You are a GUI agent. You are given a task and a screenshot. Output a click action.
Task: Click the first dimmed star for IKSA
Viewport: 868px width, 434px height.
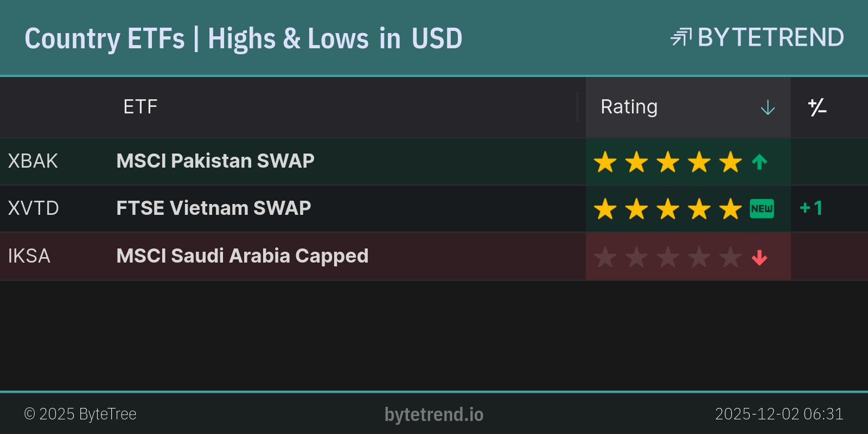605,257
